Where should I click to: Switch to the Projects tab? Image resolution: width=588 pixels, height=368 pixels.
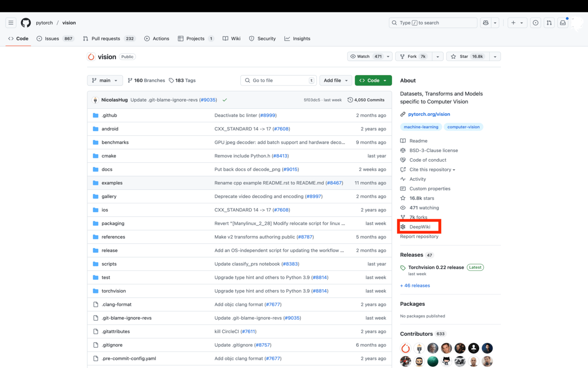[196, 39]
